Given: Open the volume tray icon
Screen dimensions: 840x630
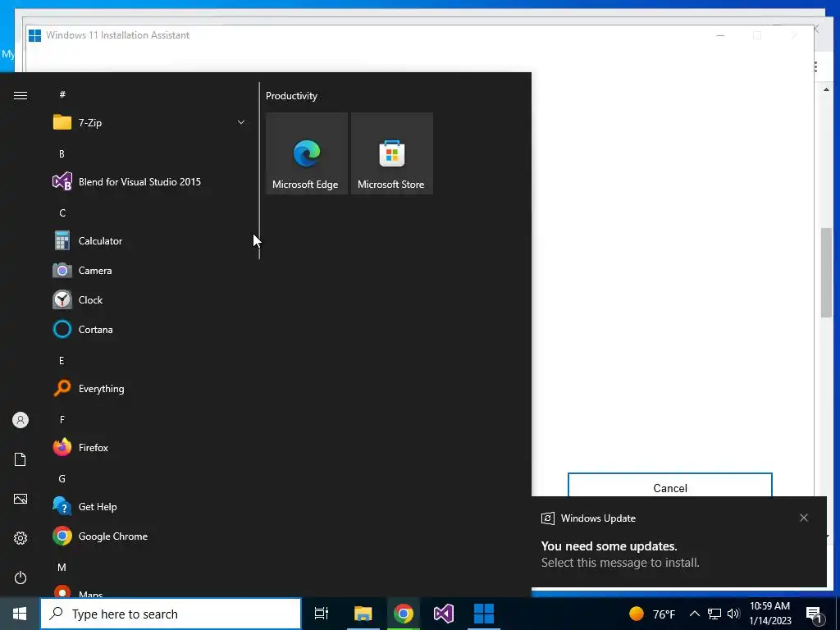Looking at the screenshot, I should (733, 614).
